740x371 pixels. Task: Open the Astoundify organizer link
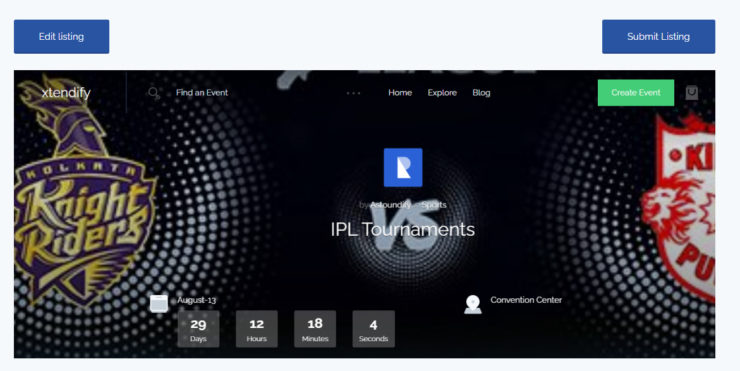[x=390, y=205]
